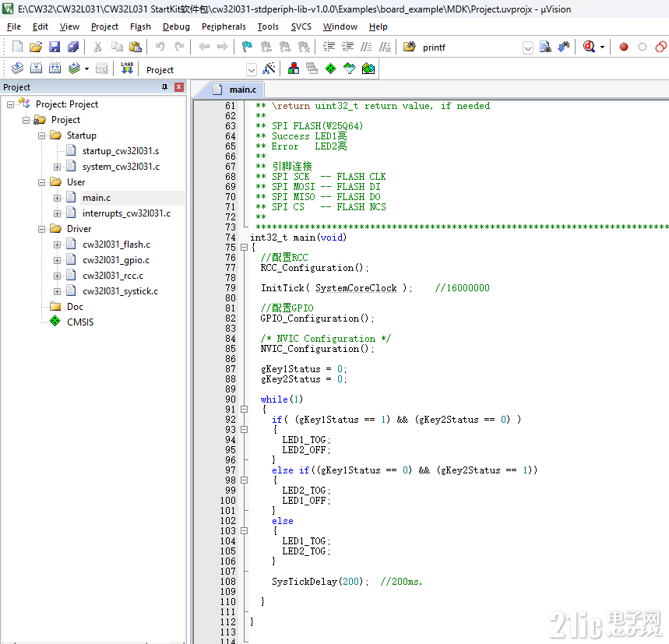Click in the printf search field
This screenshot has width=669, height=644.
471,48
